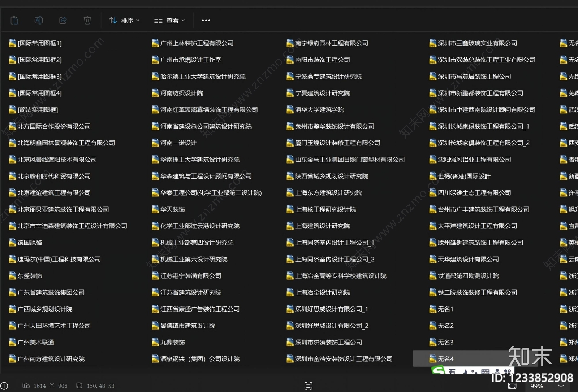
Task: Select the file icon of 华天装饰
Action: point(155,209)
